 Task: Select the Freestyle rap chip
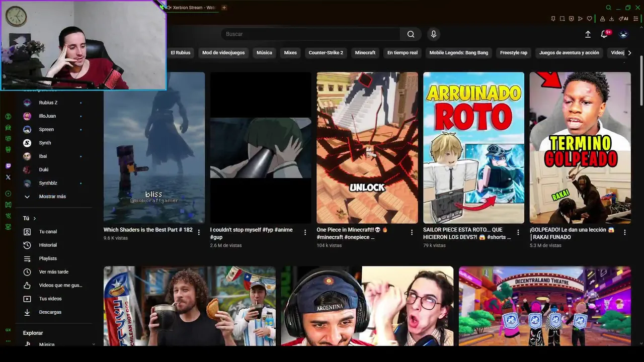click(514, 53)
